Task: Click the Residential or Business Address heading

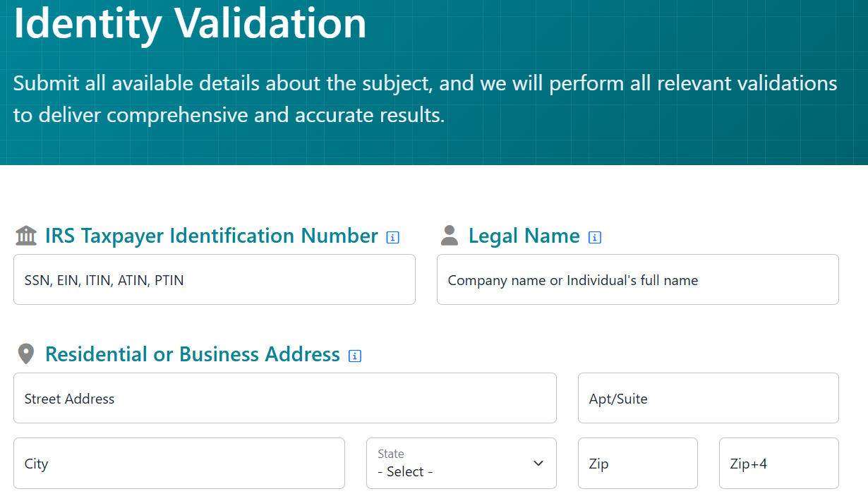Action: pyautogui.click(x=192, y=354)
